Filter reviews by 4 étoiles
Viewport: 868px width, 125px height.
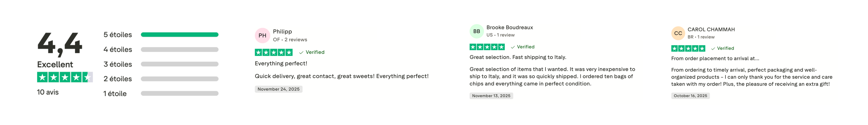point(161,49)
